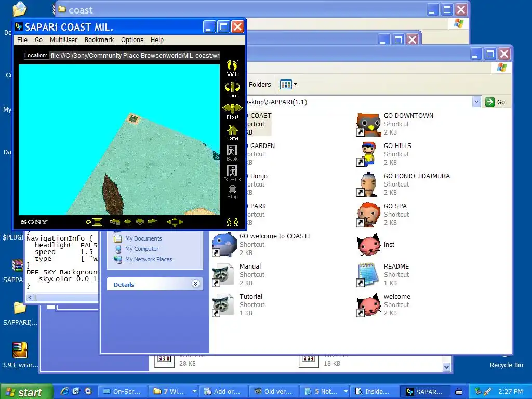The width and height of the screenshot is (532, 399).
Task: Launch media player from quick launch
Action: coord(88,391)
